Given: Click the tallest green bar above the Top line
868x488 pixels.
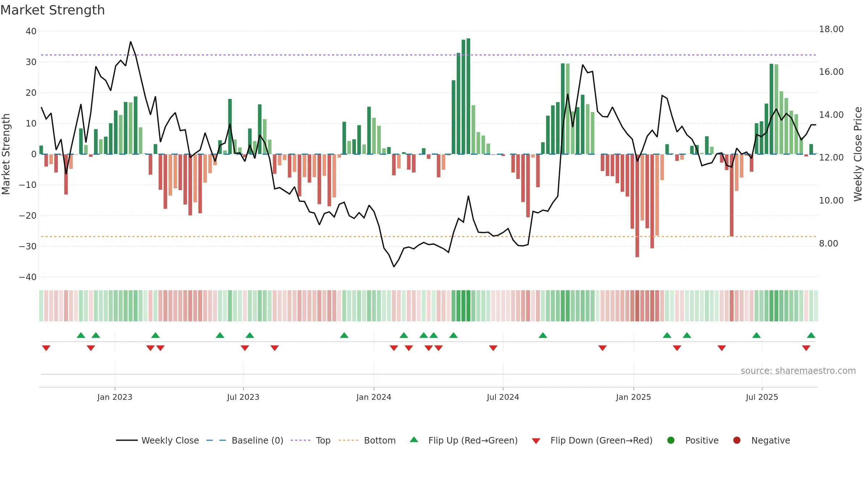Looking at the screenshot, I should [468, 96].
